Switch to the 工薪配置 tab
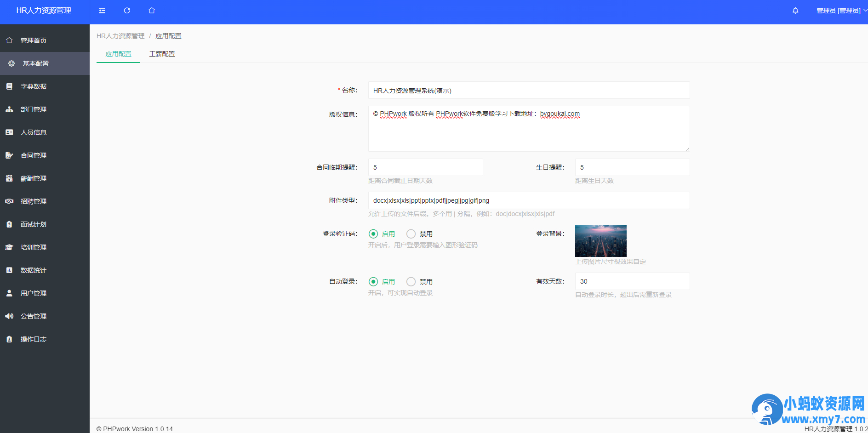The width and height of the screenshot is (868, 433). point(162,54)
